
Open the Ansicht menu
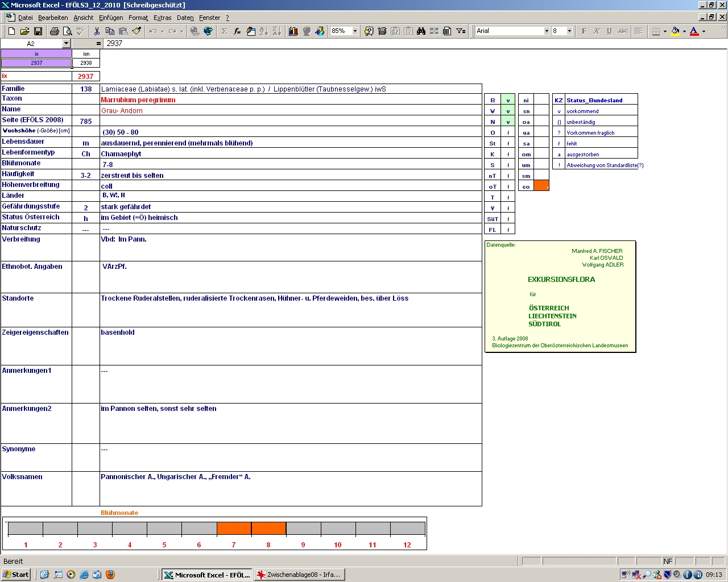(x=84, y=18)
